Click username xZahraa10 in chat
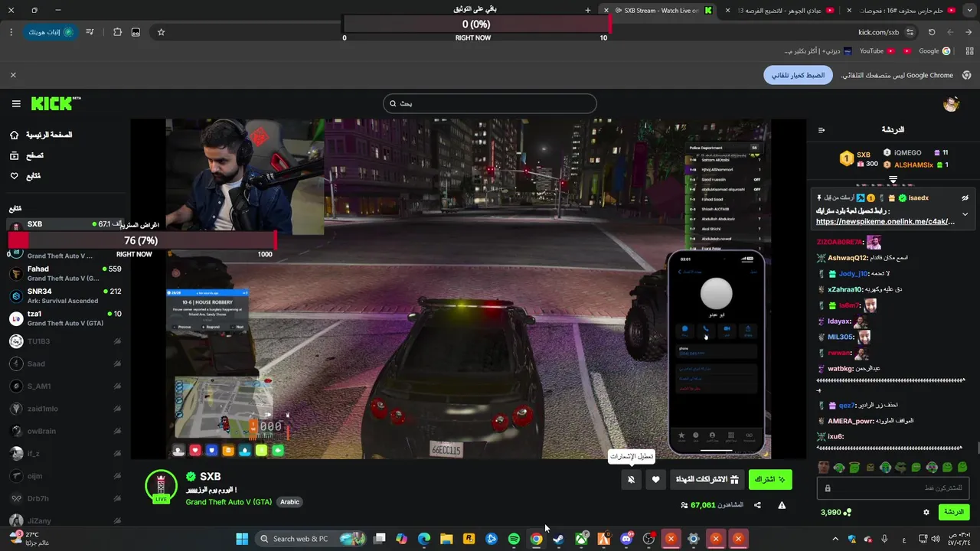This screenshot has height=551, width=980. point(845,289)
